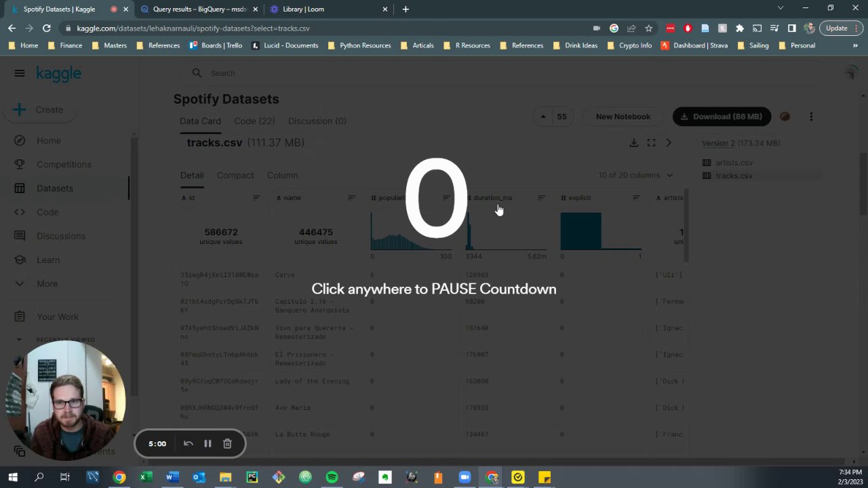Select Datasets in the sidebar
Screen dimensions: 868x488
click(54, 188)
